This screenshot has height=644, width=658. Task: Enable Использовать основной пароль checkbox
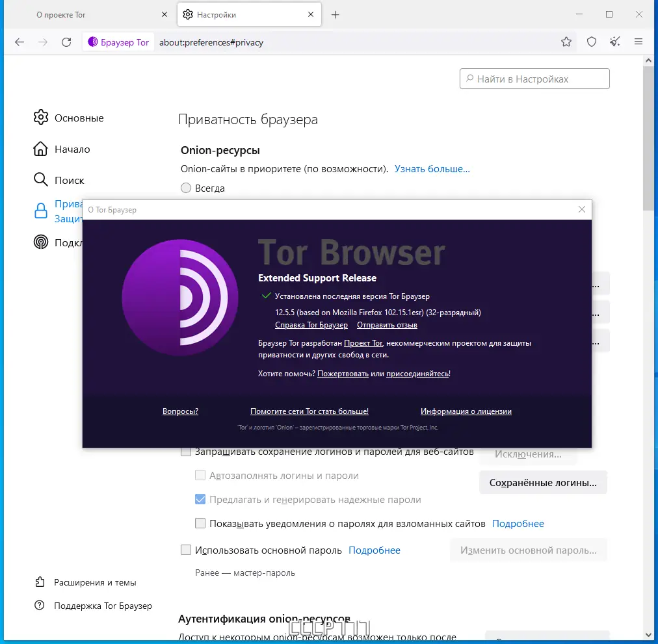[186, 550]
